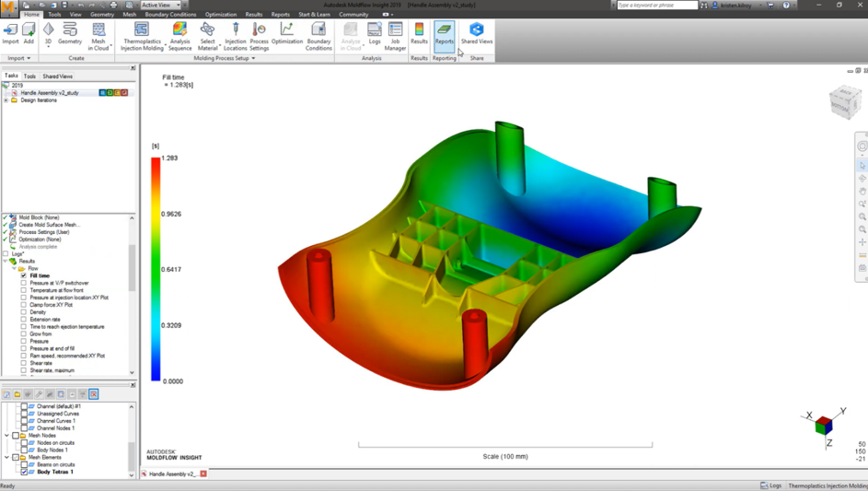Enable the Temperature at flow front result
This screenshot has height=491, width=868.
pyautogui.click(x=24, y=290)
